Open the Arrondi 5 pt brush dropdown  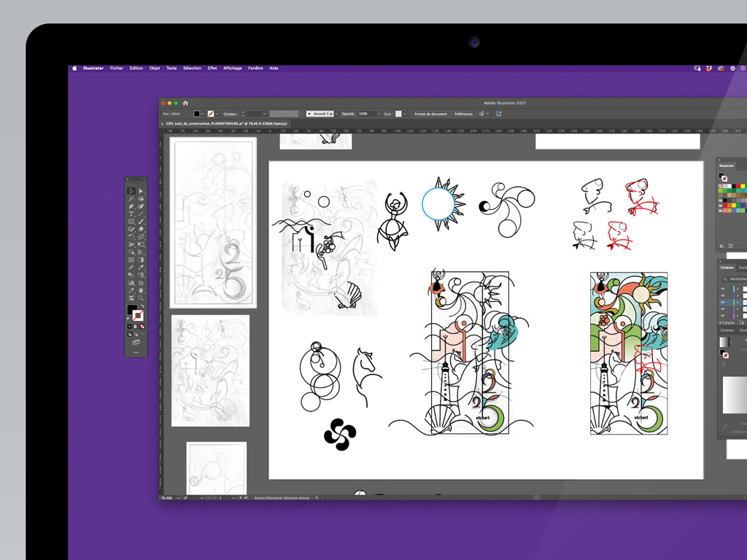[x=337, y=114]
